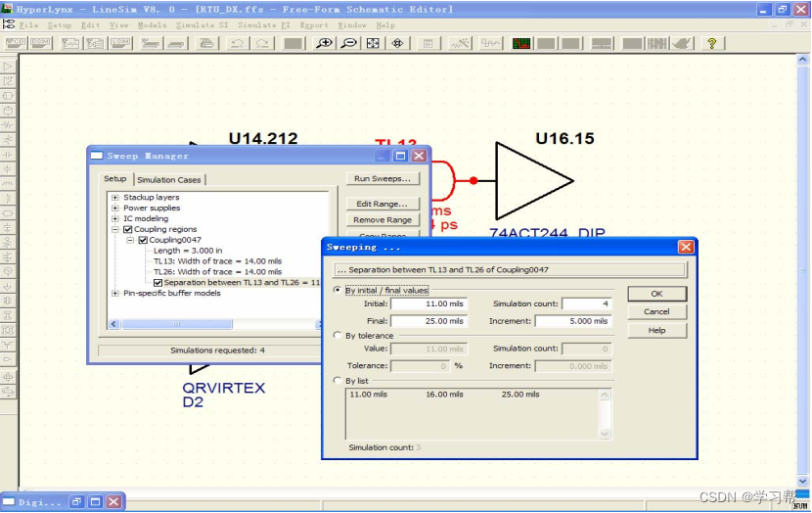Click the last rotate icon in left palette
The height and width of the screenshot is (513, 812).
[x=8, y=392]
